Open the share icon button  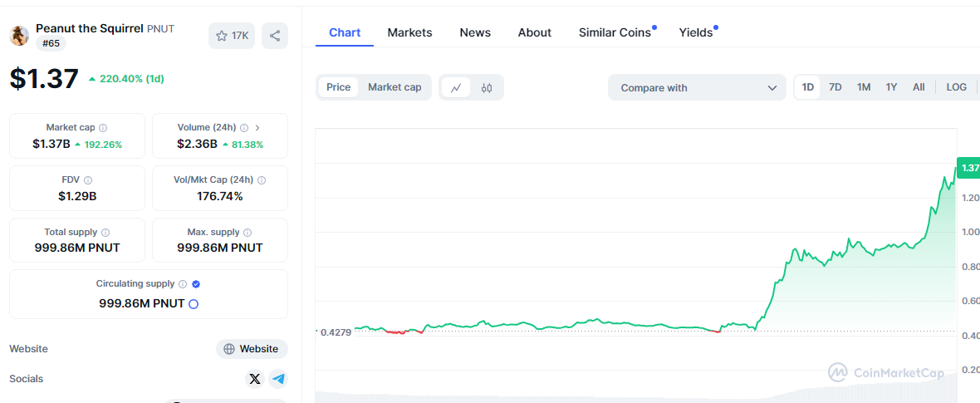pos(275,36)
